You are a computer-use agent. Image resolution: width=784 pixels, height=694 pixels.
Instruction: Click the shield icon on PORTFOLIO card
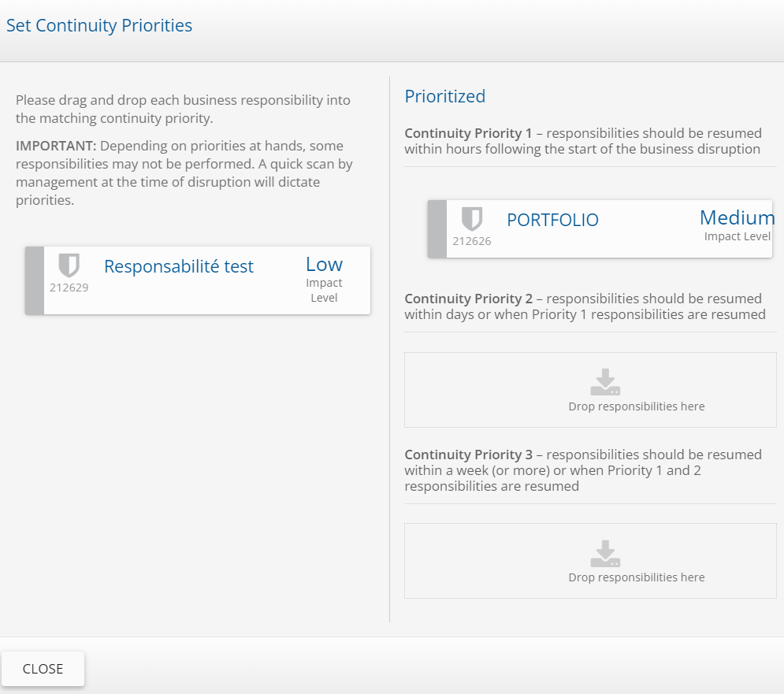(472, 219)
